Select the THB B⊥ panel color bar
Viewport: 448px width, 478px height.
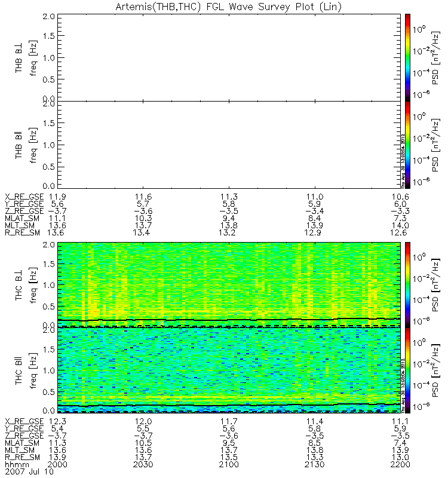(x=407, y=57)
